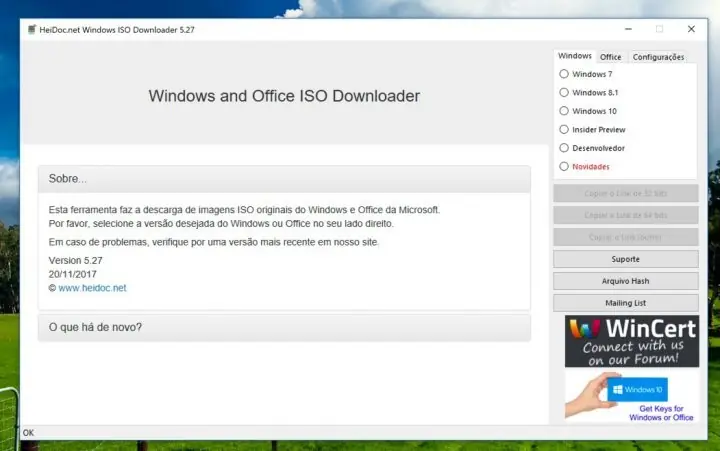Collapse the Sobre... section header
720x451 pixels.
click(x=284, y=179)
